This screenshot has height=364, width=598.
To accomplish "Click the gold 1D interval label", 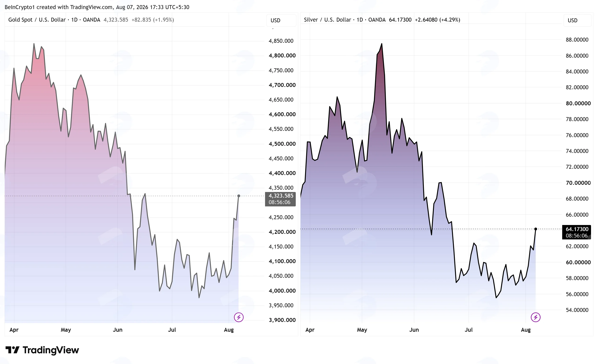I will pyautogui.click(x=74, y=20).
